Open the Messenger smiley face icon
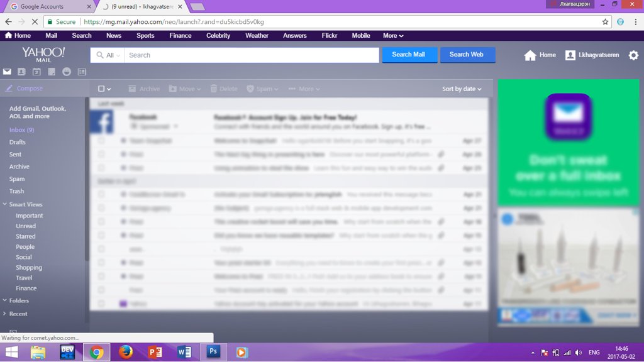This screenshot has height=362, width=644. 67,72
